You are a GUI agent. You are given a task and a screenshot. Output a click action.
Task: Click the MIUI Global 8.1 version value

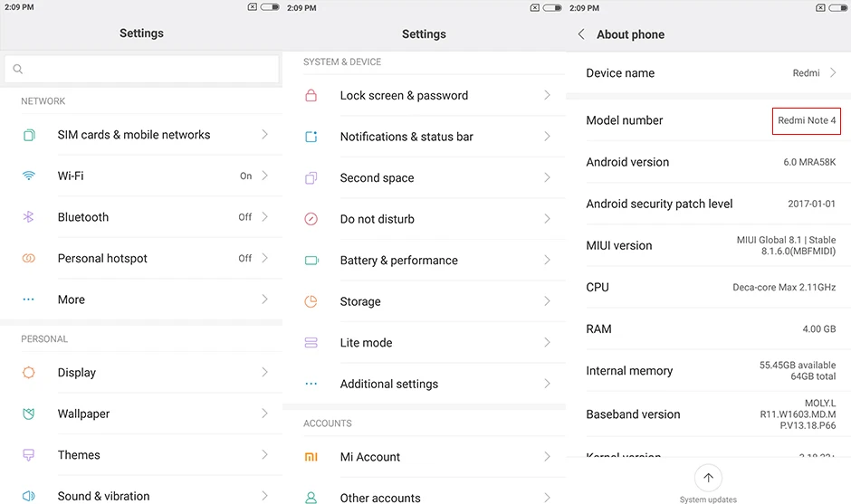point(786,245)
